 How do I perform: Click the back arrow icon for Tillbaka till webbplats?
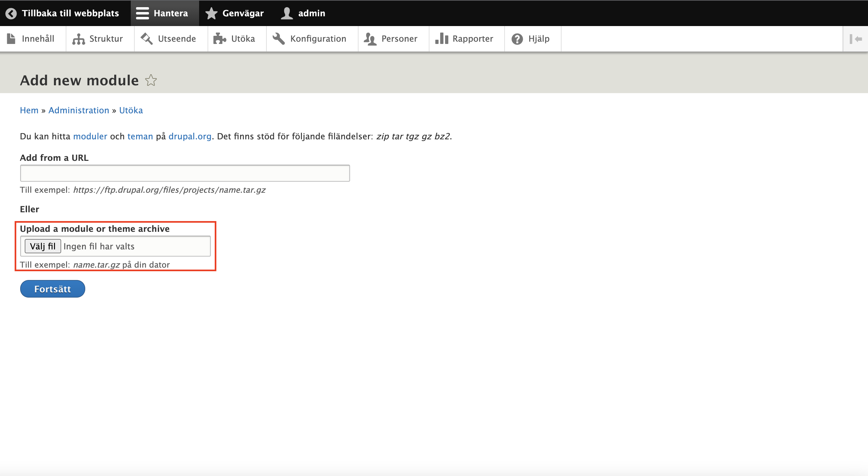[x=11, y=13]
